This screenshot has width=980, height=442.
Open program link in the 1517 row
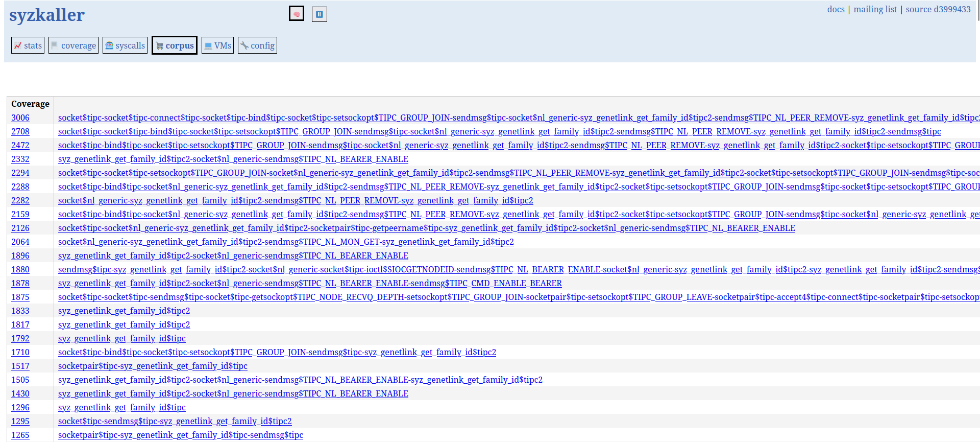[153, 366]
